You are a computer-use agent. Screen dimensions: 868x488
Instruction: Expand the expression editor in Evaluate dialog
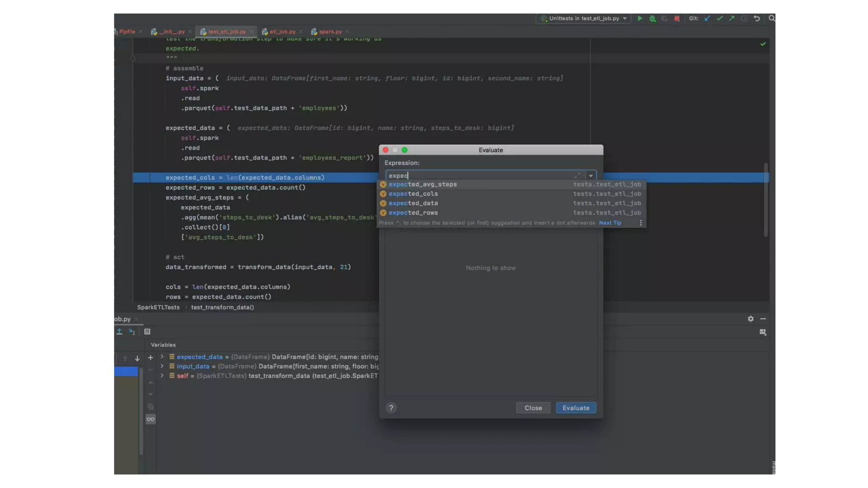577,175
